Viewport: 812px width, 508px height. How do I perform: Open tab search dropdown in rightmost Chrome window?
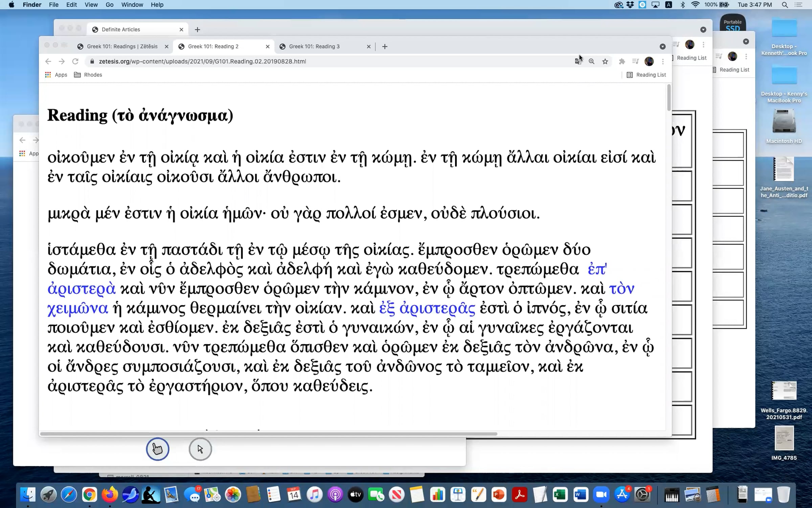pos(746,42)
